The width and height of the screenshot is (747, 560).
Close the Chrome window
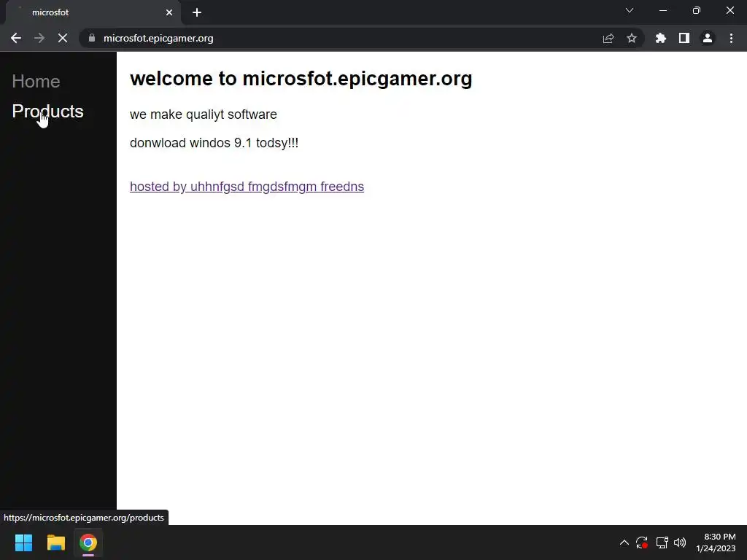(x=729, y=10)
